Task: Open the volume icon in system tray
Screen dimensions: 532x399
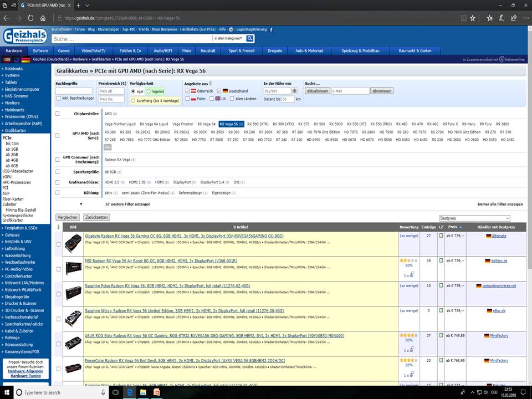Action: coord(486,392)
